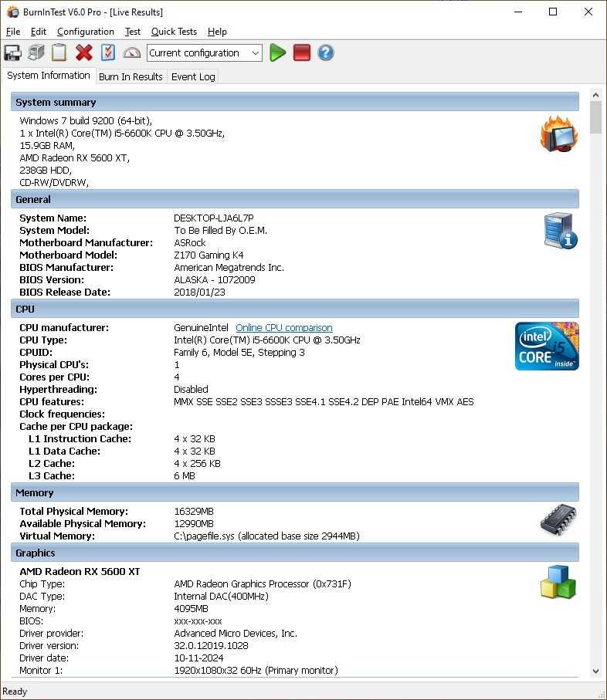Click the CPU features MMX SSE list
607x700 pixels.
(x=324, y=402)
